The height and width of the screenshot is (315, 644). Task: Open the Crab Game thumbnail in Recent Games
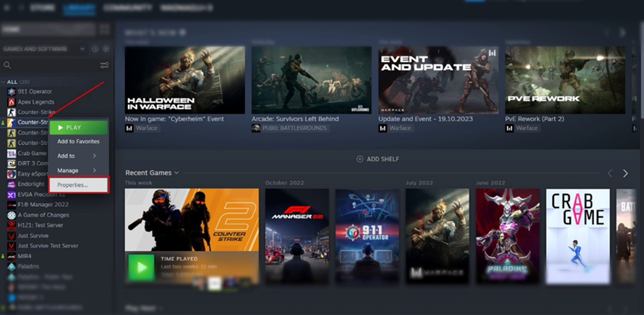click(x=578, y=236)
